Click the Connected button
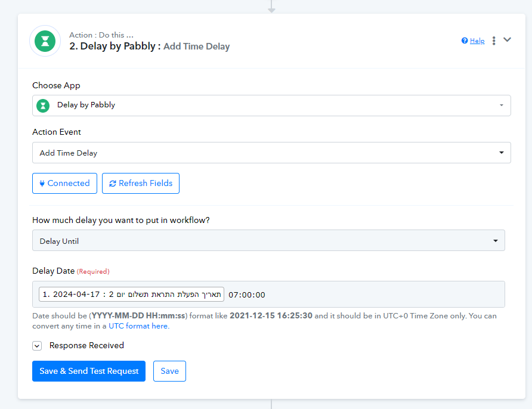This screenshot has height=409, width=532. [x=64, y=184]
